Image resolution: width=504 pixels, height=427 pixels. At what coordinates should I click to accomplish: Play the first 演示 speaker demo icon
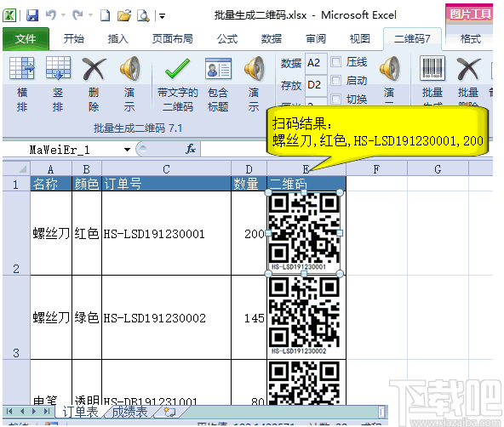click(130, 68)
